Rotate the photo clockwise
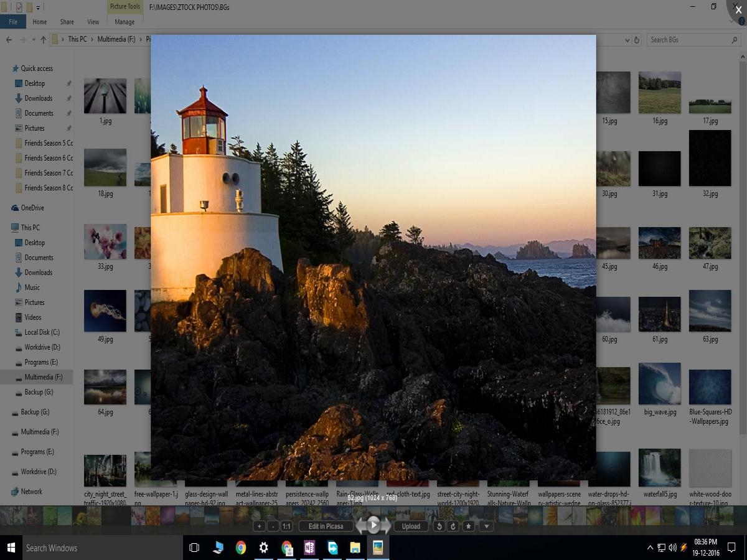The height and width of the screenshot is (560, 747). click(452, 526)
